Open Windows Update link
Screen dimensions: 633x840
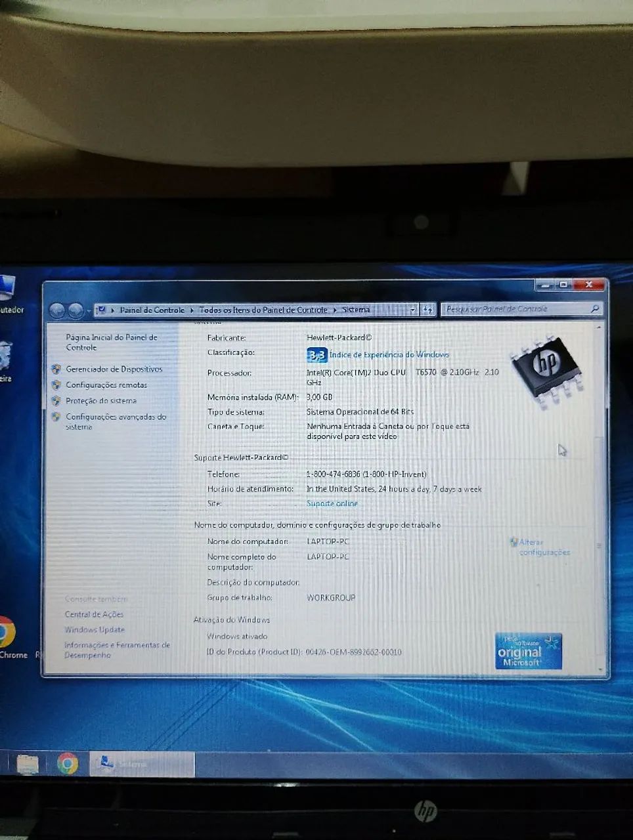click(x=95, y=629)
